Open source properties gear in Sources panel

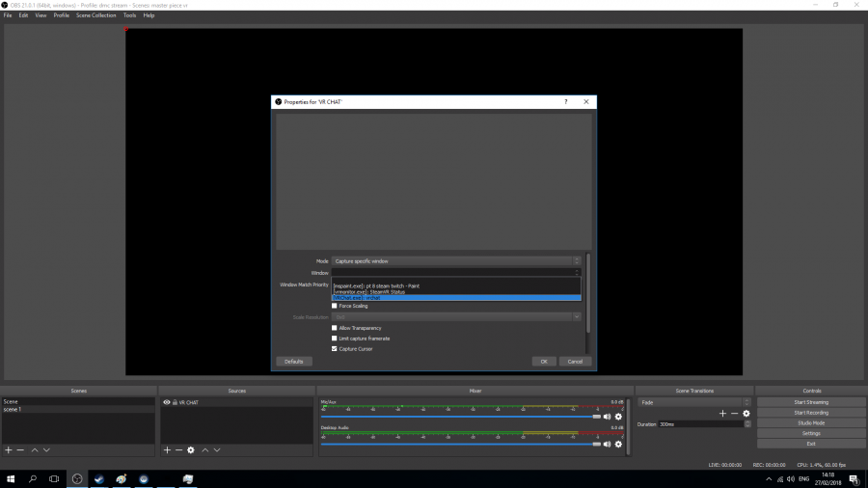(191, 449)
